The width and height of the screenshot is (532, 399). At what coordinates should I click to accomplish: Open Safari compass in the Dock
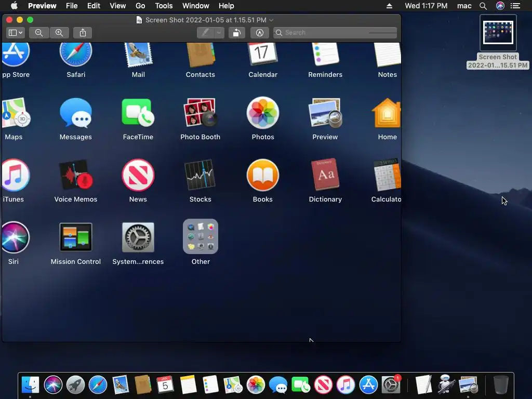(98, 385)
